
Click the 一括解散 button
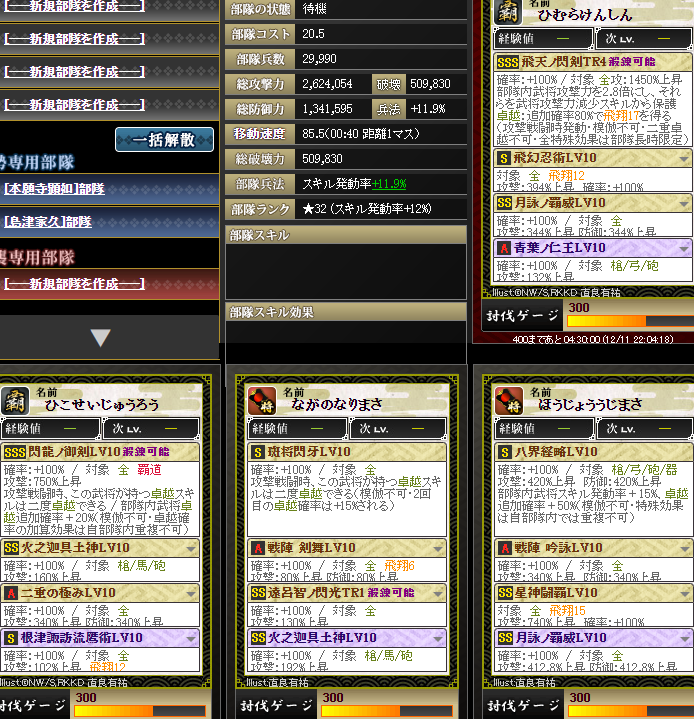pos(164,139)
